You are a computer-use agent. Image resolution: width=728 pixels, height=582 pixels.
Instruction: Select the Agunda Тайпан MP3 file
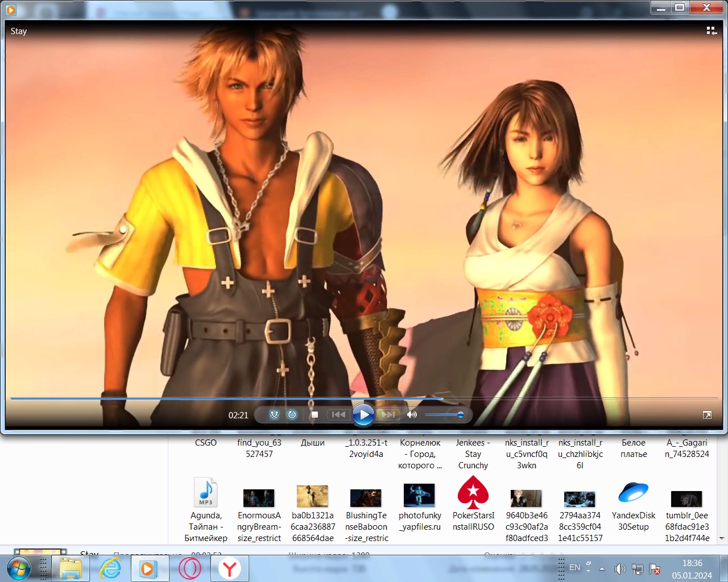point(206,510)
